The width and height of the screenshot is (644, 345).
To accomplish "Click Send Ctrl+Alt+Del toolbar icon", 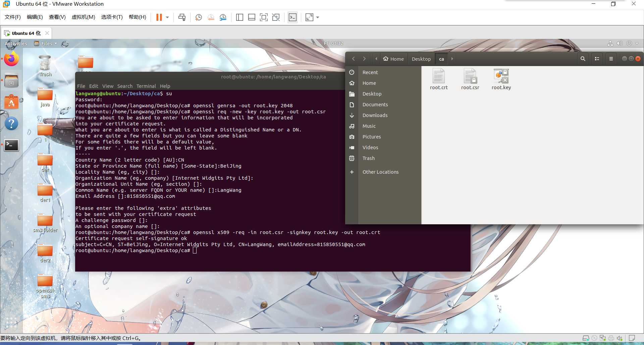I will coord(182,17).
